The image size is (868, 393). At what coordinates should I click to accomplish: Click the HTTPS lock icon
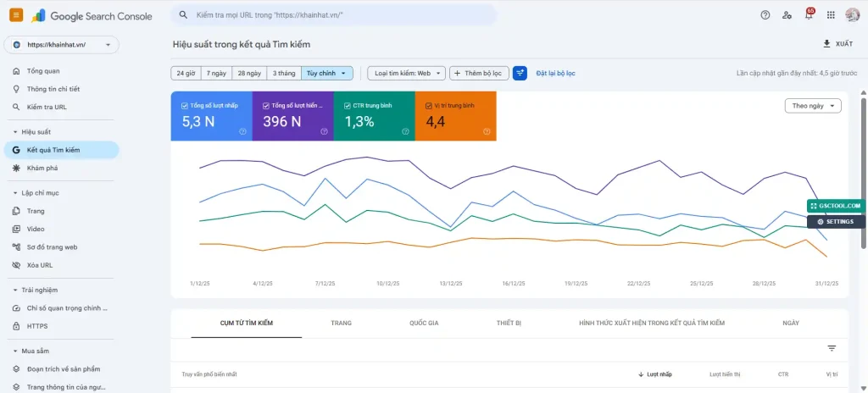(16, 327)
